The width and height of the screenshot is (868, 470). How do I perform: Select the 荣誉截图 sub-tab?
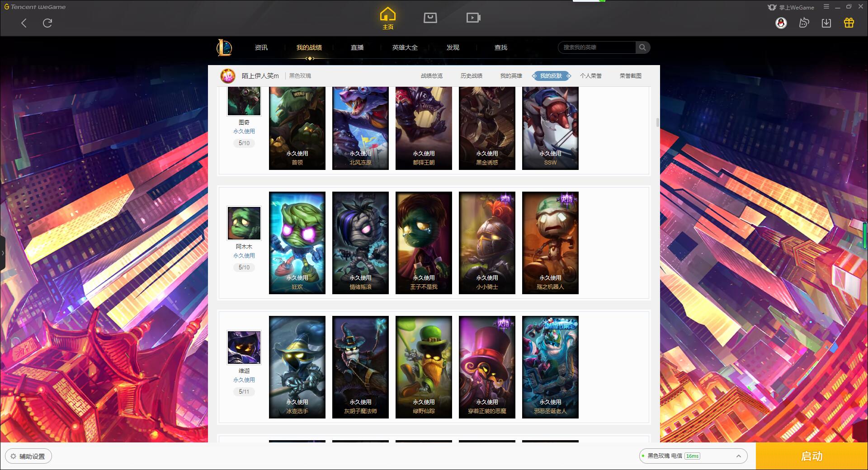click(x=631, y=76)
